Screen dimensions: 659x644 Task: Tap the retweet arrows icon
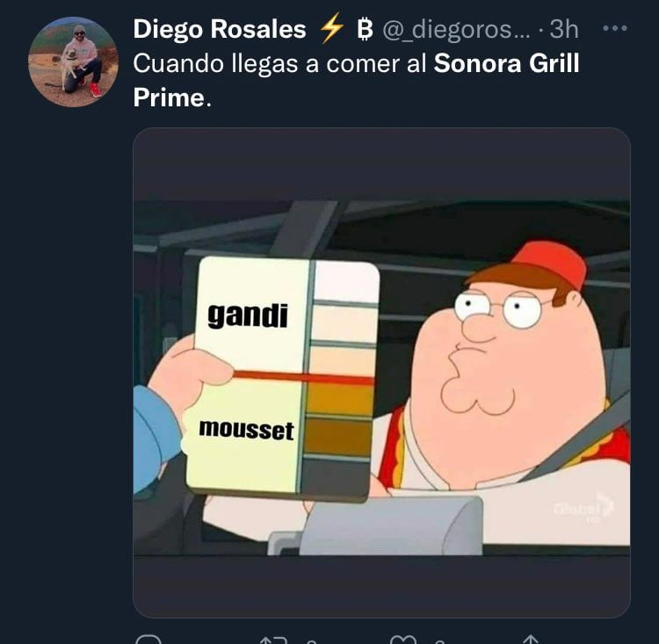tap(273, 640)
